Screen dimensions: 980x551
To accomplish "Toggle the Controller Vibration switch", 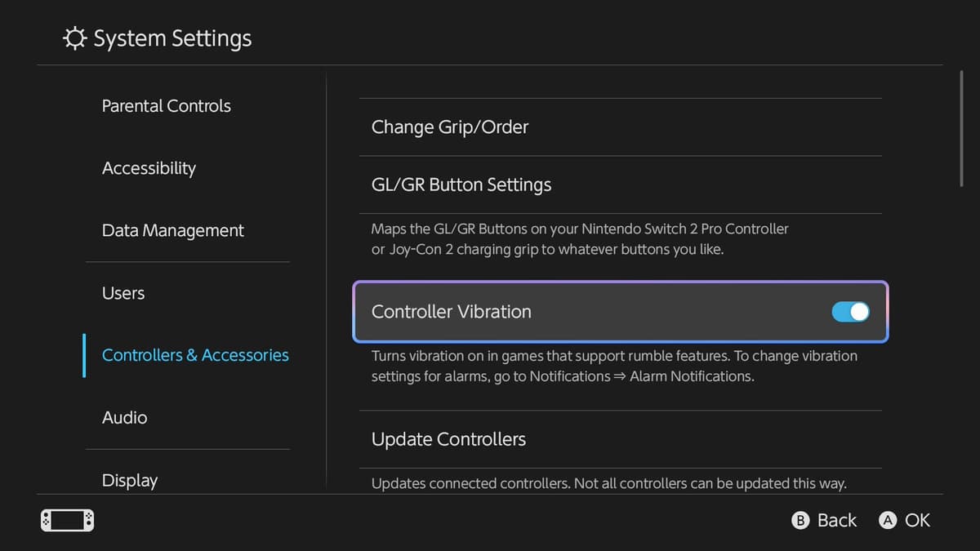I will pos(850,312).
